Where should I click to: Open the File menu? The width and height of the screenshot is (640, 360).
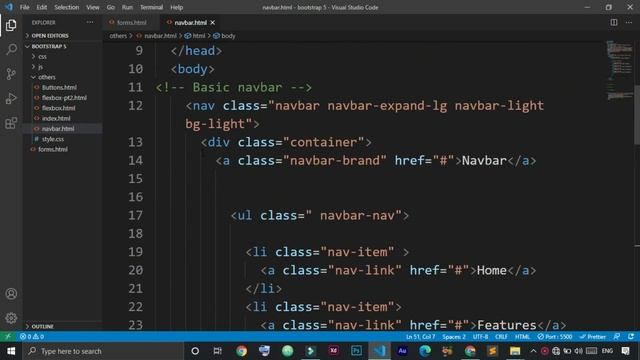tap(24, 7)
